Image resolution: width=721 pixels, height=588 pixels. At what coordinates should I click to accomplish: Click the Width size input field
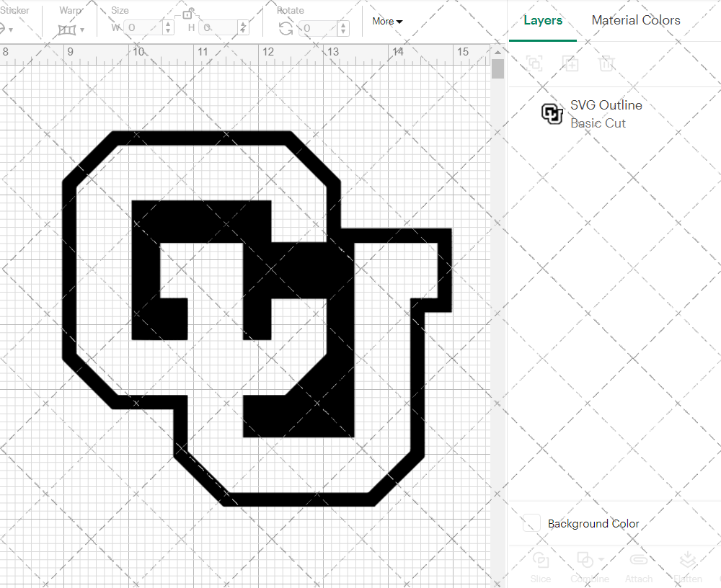pos(144,27)
